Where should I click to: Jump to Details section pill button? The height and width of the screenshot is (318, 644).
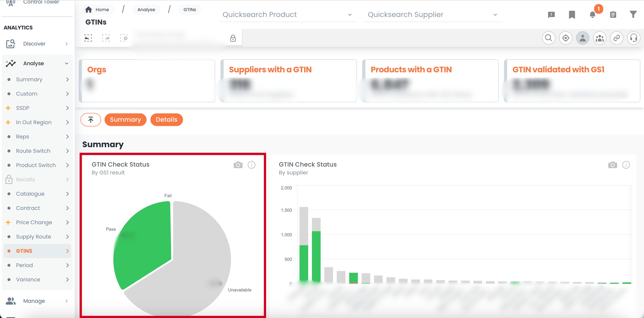click(x=167, y=119)
